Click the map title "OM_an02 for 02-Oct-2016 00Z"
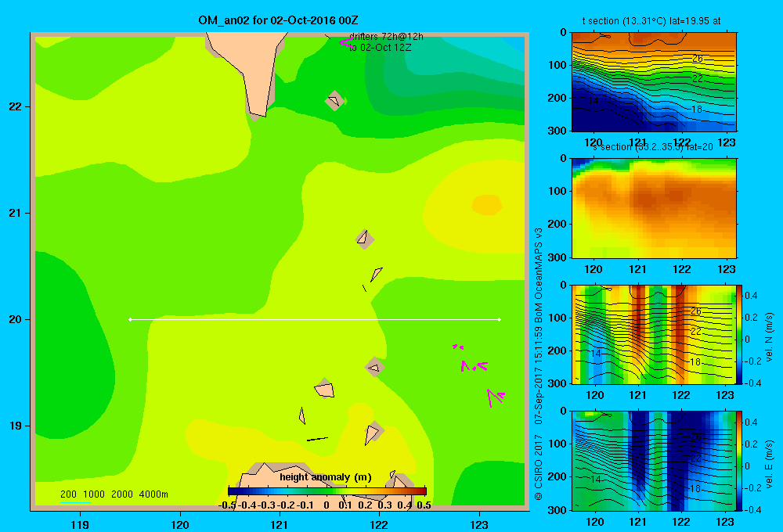Viewport: 783px width, 532px height. [x=278, y=20]
